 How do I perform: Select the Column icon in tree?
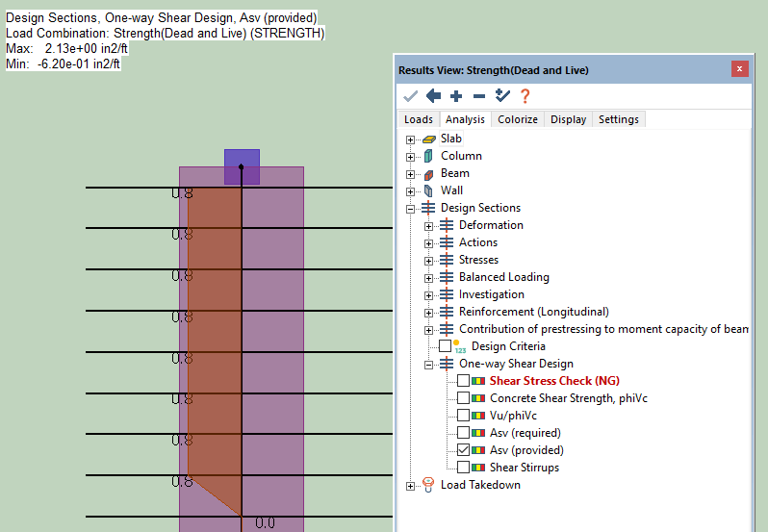tap(428, 156)
